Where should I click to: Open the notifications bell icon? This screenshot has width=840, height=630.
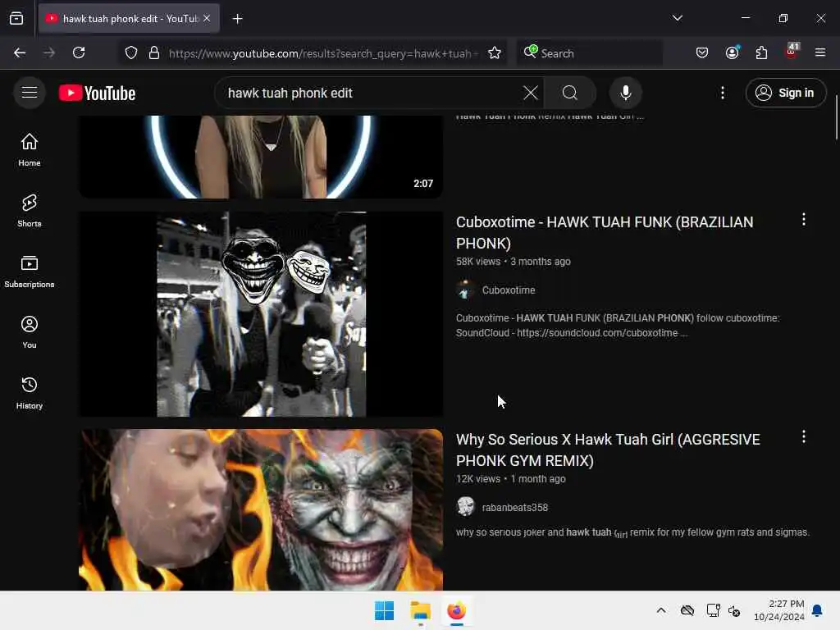(818, 610)
